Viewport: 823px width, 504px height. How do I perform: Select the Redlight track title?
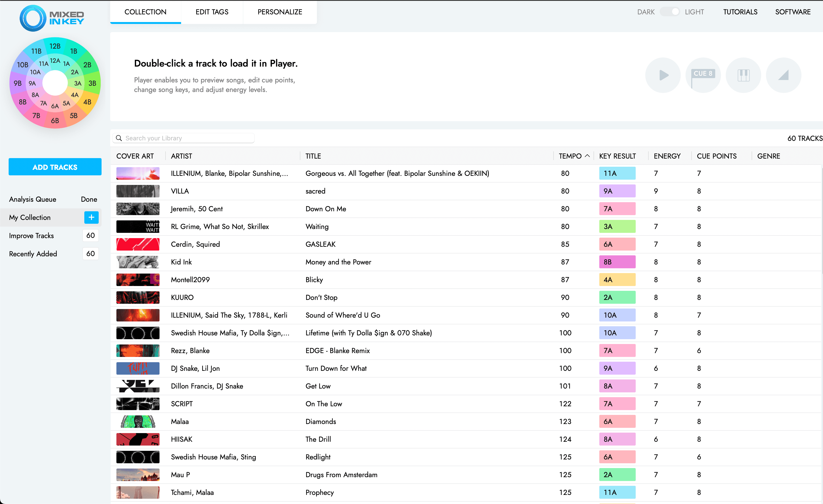(318, 457)
